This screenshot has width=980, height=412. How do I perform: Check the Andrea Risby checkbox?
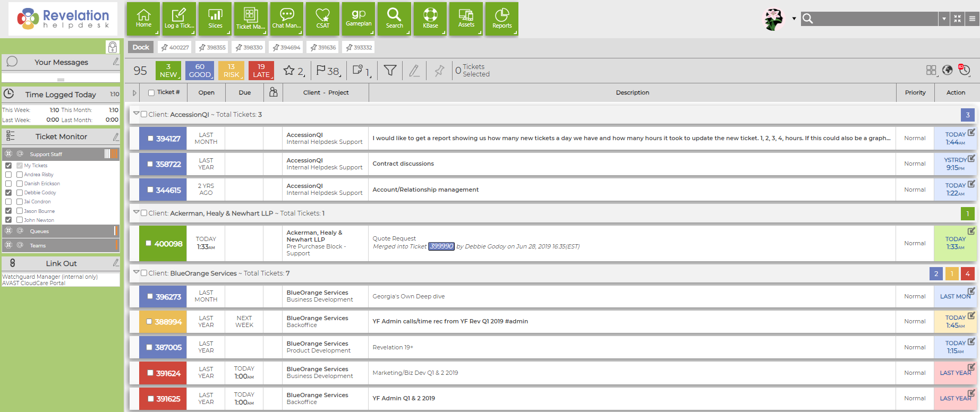8,175
